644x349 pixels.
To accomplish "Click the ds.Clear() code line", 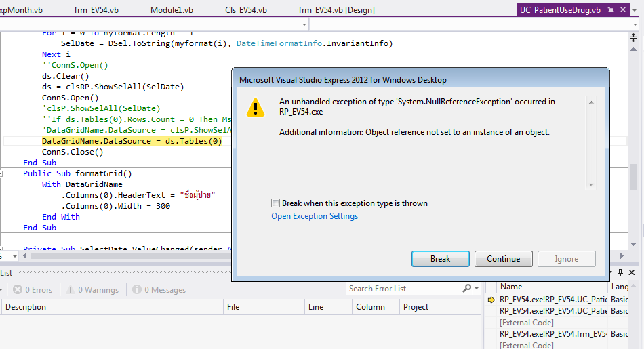I will tap(65, 76).
